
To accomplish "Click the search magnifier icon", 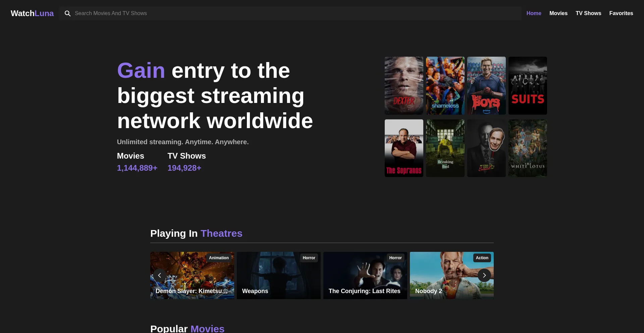I will click(x=67, y=13).
